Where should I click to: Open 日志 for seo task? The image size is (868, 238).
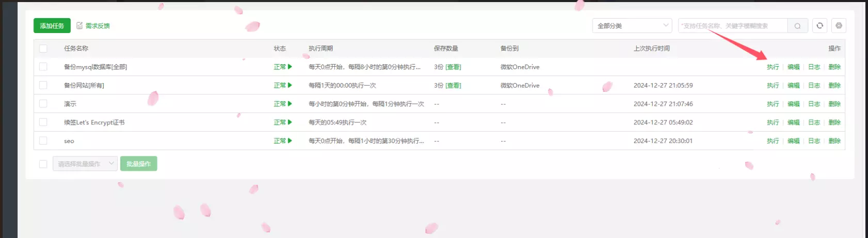[814, 141]
